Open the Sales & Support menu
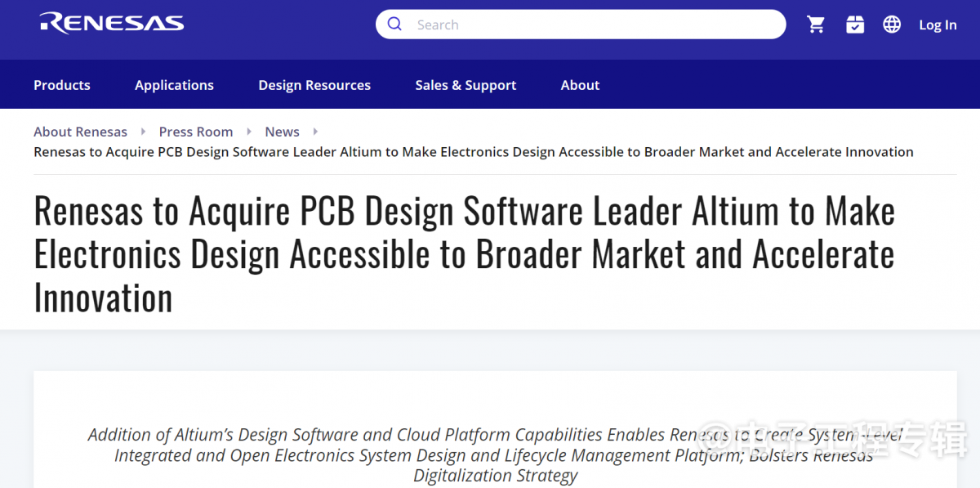Screen dimensions: 980x488 click(465, 85)
